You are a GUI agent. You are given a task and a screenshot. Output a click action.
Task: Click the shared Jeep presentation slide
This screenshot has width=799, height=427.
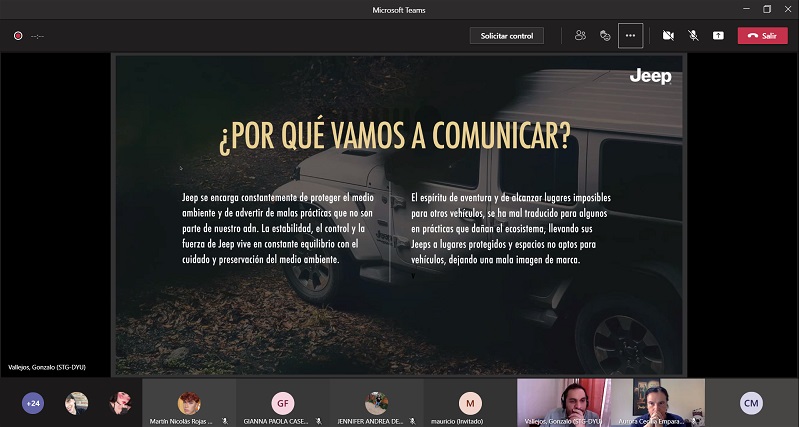399,215
